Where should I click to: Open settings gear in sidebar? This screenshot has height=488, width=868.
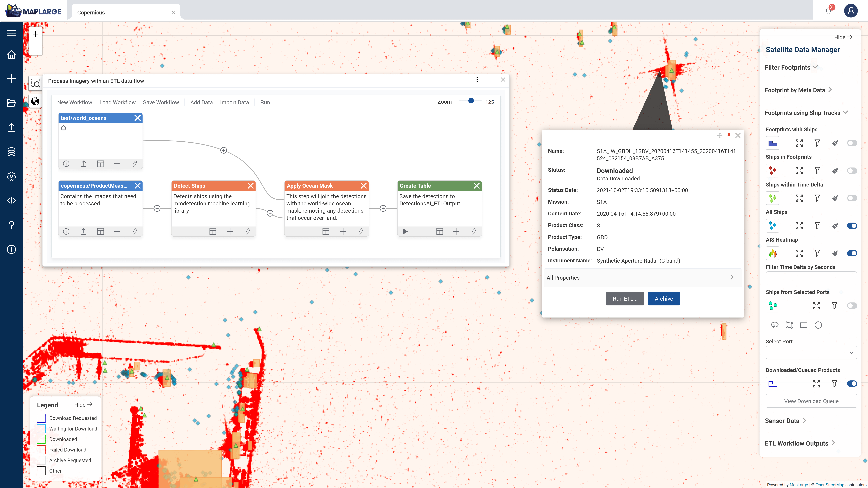click(11, 176)
